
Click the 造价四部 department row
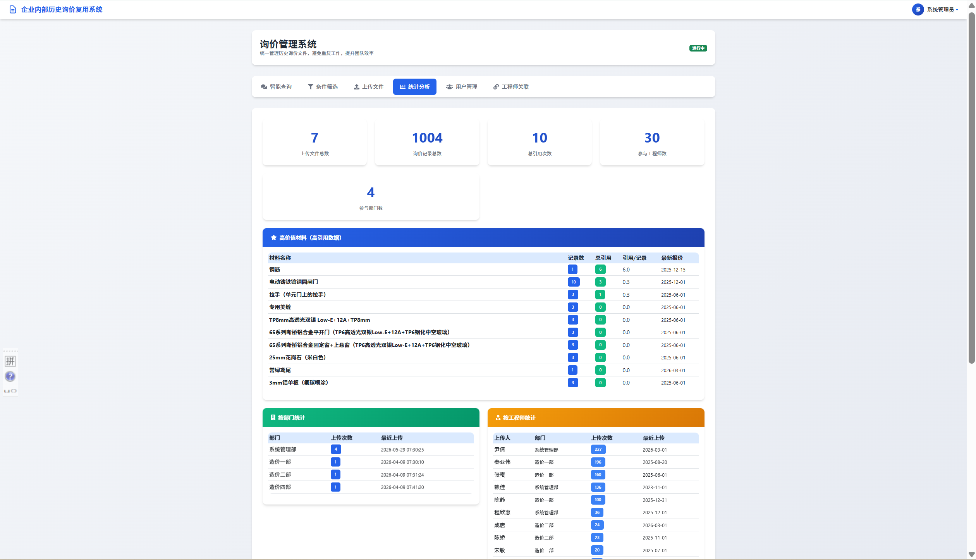[x=371, y=487]
